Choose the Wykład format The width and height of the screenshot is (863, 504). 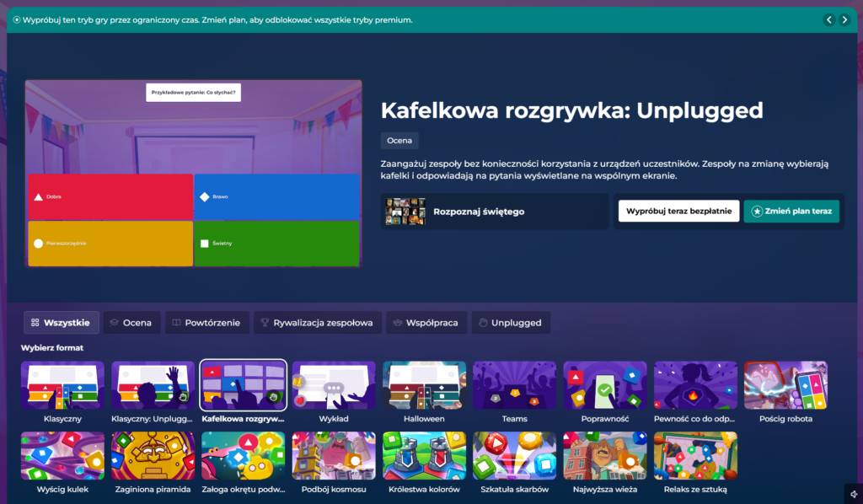click(x=334, y=386)
